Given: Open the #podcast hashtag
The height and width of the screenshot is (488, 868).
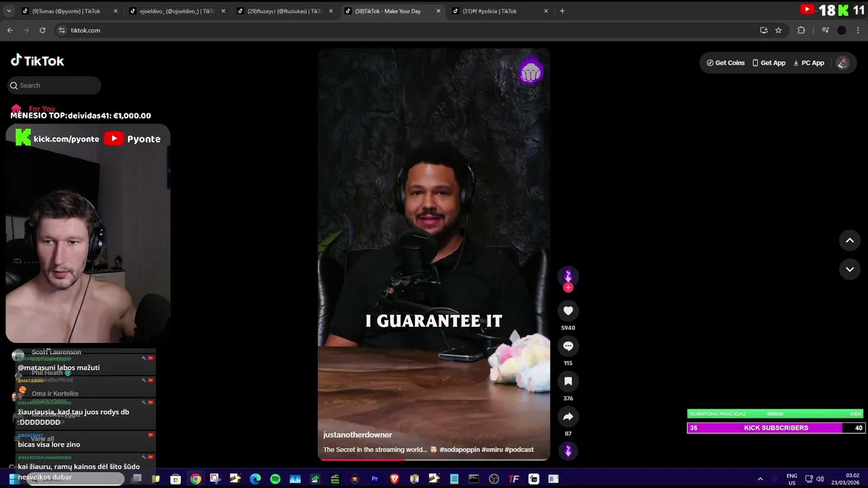Looking at the screenshot, I should [519, 449].
